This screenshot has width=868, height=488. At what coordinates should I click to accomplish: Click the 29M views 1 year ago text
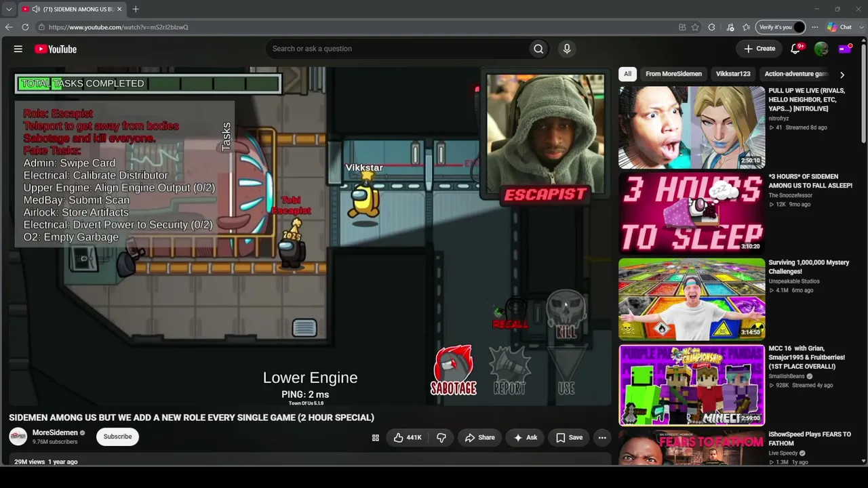pyautogui.click(x=46, y=462)
